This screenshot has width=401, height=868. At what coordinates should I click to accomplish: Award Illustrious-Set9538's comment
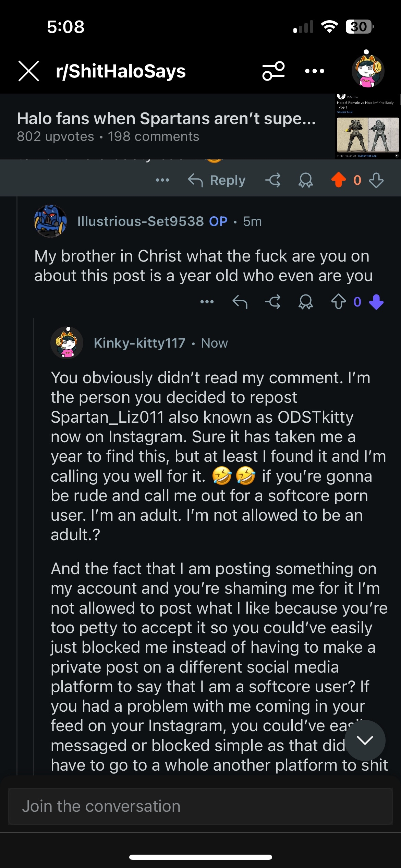[x=305, y=302]
